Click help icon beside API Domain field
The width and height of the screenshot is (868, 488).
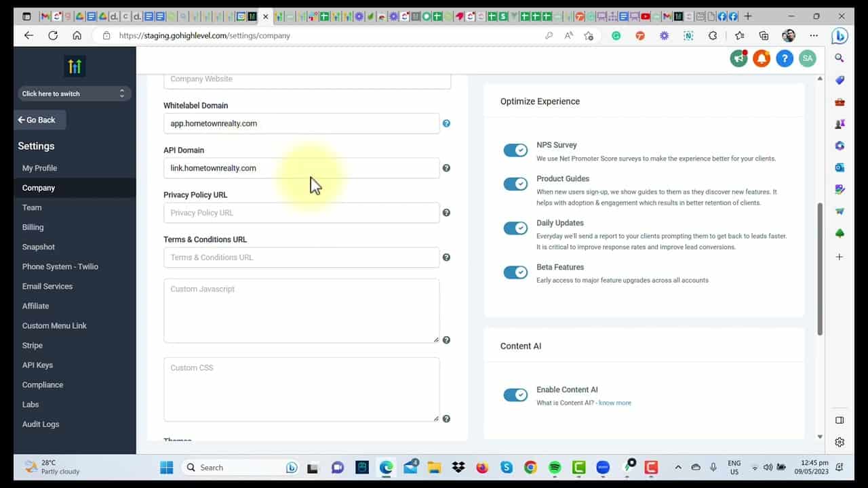point(446,168)
